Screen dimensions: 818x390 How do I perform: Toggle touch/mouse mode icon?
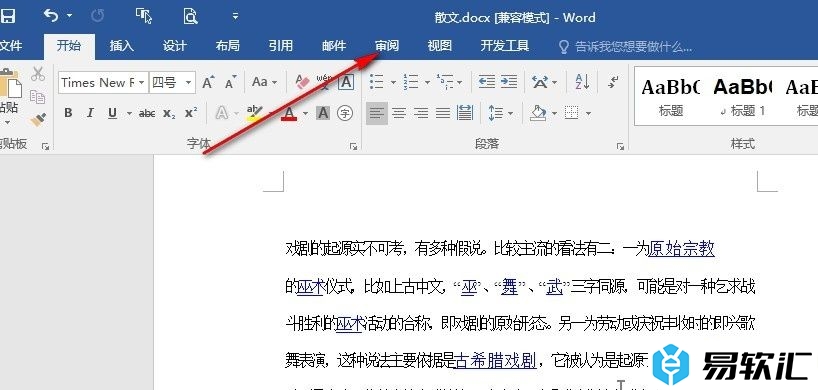(x=143, y=16)
